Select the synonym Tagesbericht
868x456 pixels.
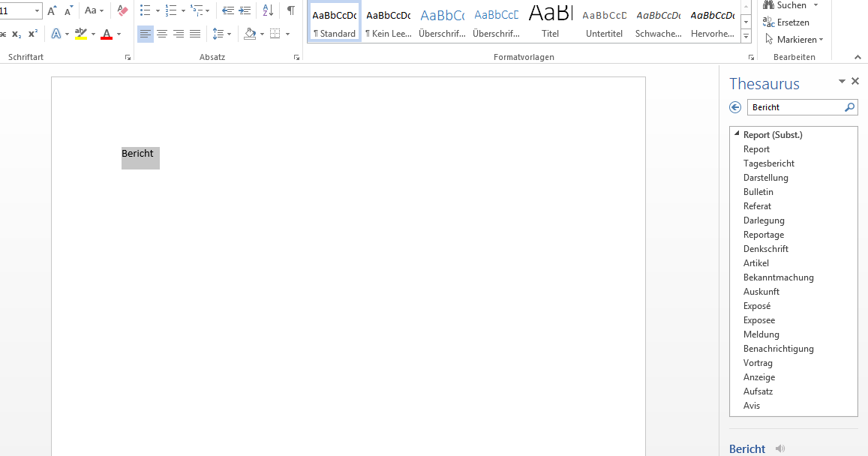tap(768, 163)
